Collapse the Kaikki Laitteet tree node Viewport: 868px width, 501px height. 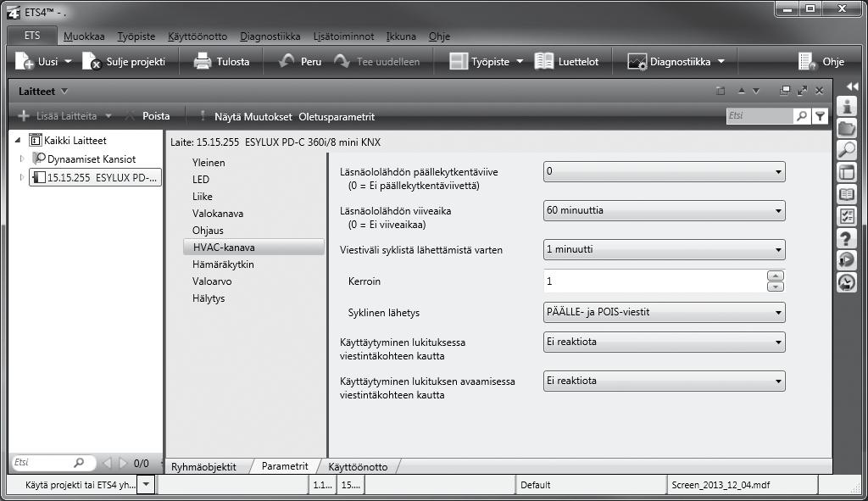18,140
